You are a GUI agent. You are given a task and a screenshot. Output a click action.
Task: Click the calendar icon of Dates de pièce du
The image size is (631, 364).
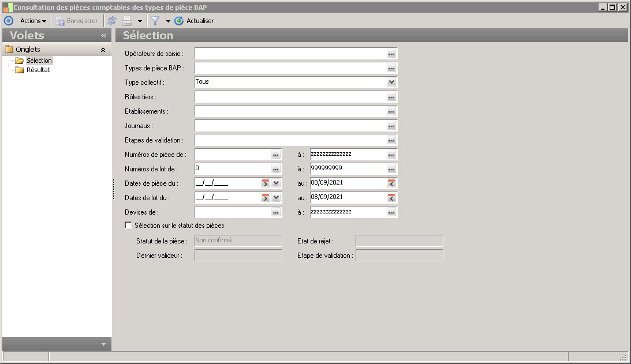pos(266,183)
